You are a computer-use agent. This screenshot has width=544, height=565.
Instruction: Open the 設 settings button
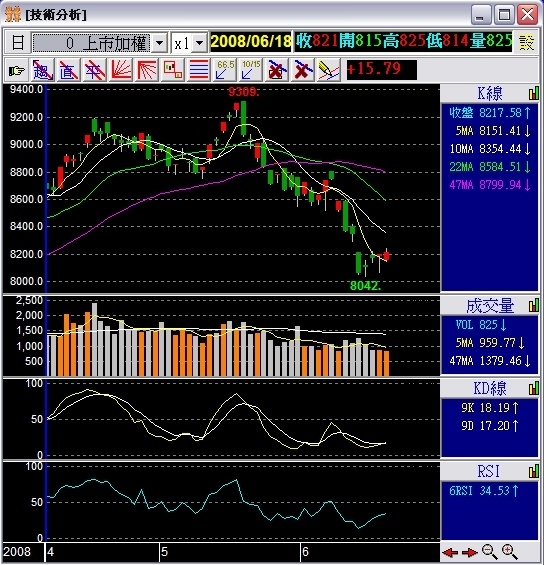click(526, 43)
